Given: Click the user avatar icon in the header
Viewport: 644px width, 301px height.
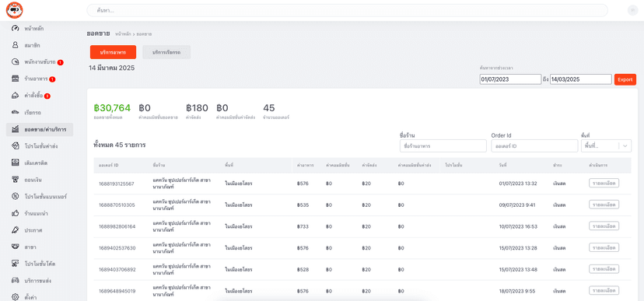Looking at the screenshot, I should pos(632,11).
